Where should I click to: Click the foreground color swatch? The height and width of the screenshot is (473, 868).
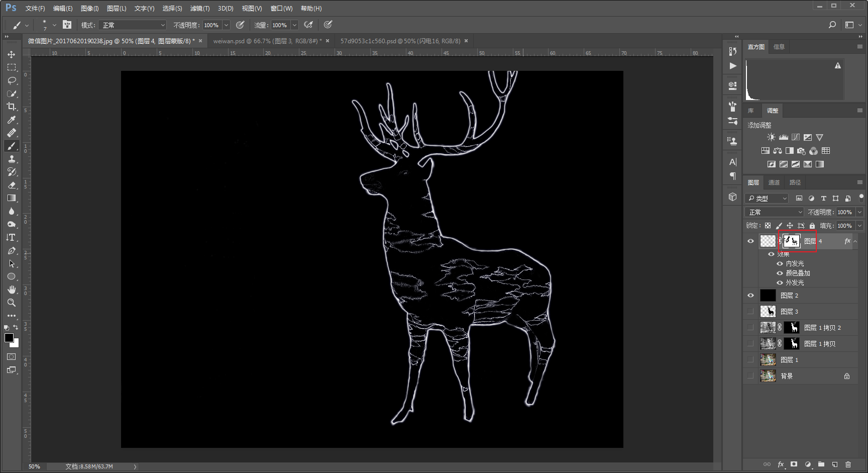point(9,338)
